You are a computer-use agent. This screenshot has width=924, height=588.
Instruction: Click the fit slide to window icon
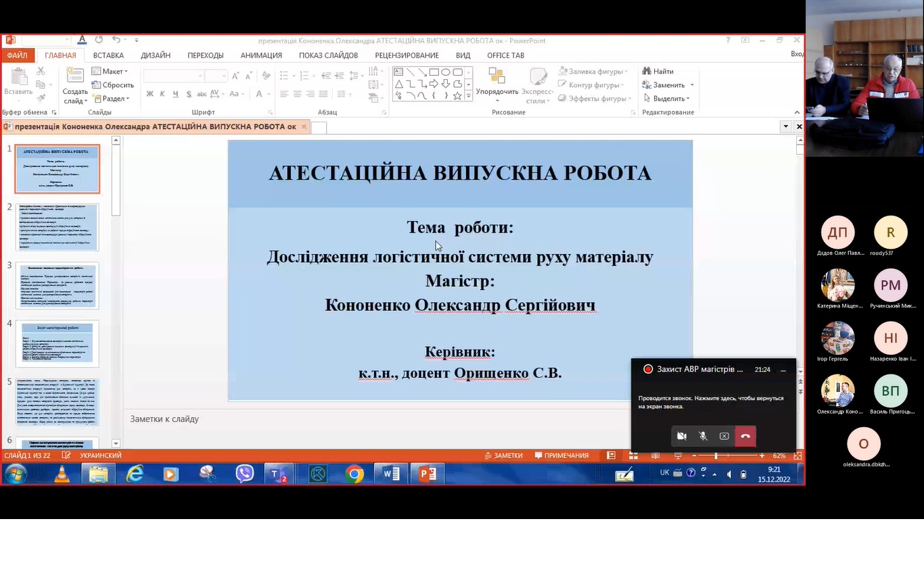(798, 456)
